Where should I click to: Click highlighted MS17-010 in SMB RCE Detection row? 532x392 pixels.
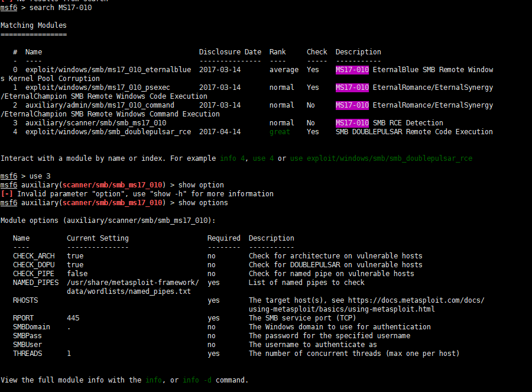(352, 123)
